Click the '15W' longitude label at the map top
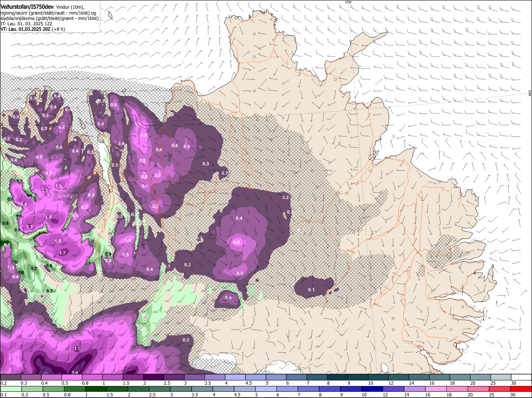Screen dimensions: 532x398 pos(348,2)
